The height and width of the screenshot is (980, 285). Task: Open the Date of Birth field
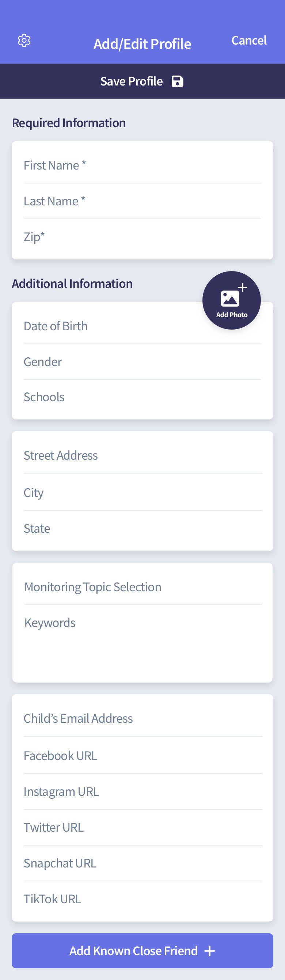(x=110, y=326)
